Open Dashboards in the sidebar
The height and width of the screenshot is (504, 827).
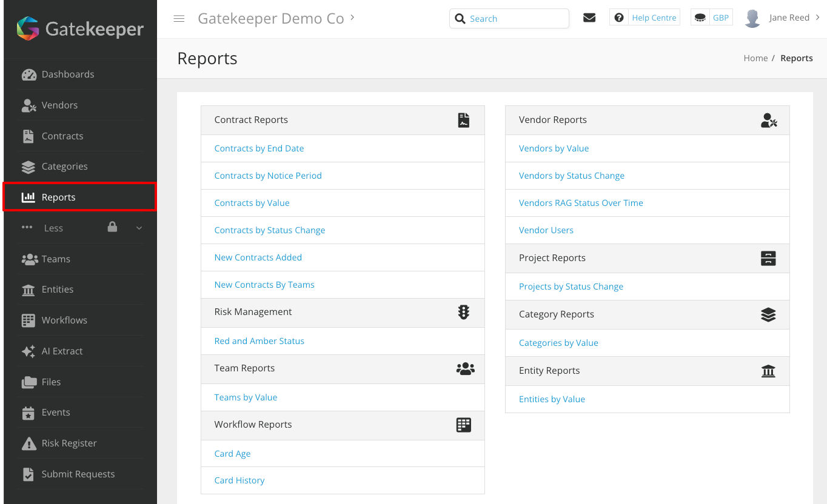[68, 75]
